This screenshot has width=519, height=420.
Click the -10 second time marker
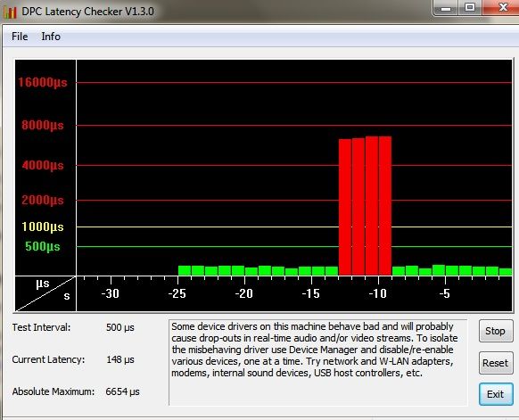tap(378, 293)
